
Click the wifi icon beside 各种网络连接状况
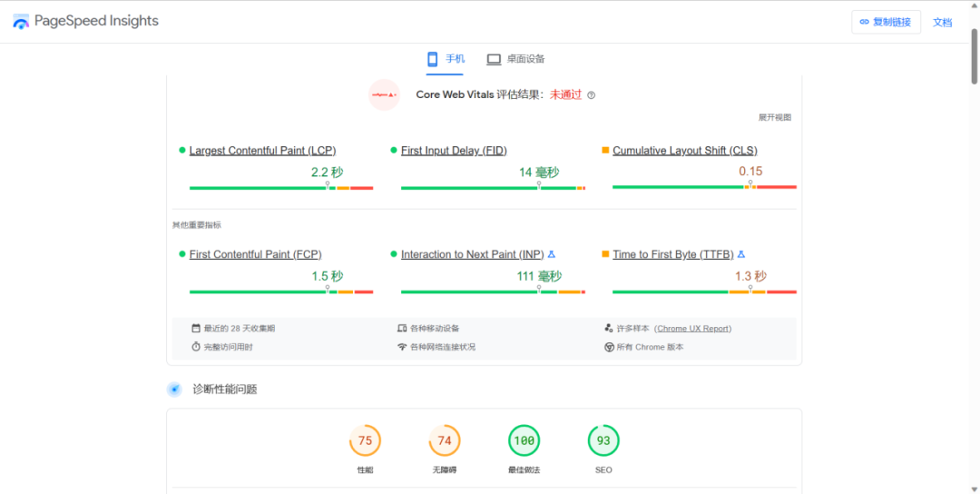point(402,347)
